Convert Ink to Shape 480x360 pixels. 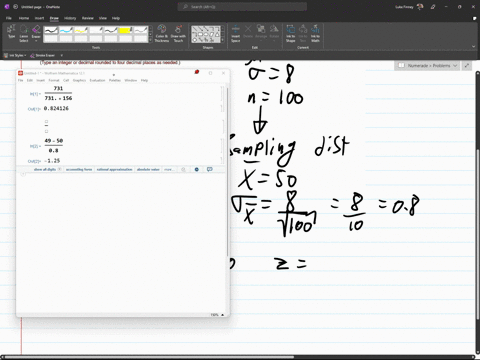point(291,33)
